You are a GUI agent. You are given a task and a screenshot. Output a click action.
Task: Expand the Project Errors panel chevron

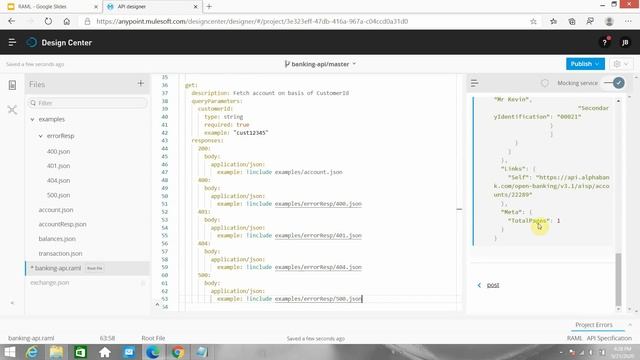630,325
